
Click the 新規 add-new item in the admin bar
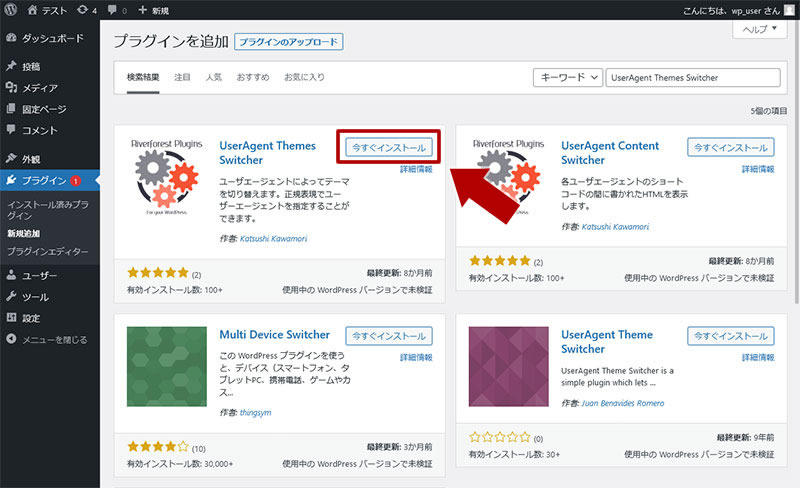click(154, 10)
